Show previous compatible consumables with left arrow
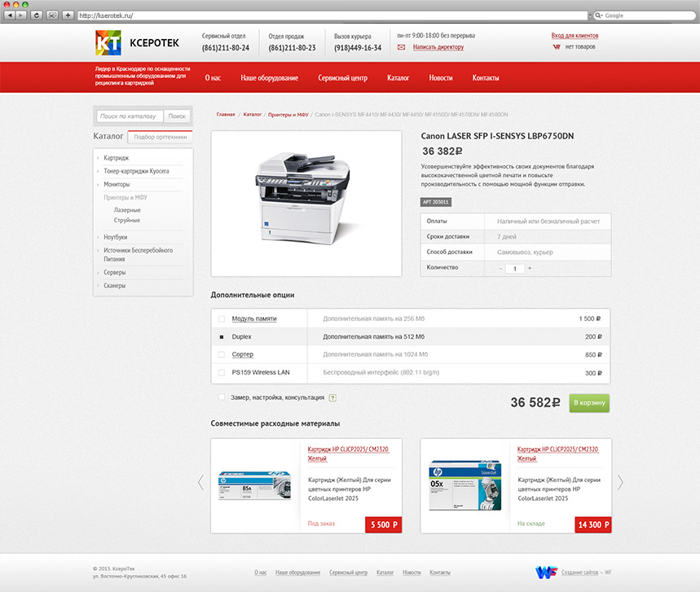The height and width of the screenshot is (592, 700). [201, 482]
